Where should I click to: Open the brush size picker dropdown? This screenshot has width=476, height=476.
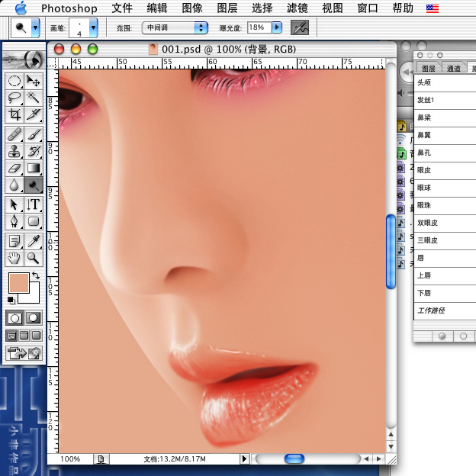click(x=93, y=27)
